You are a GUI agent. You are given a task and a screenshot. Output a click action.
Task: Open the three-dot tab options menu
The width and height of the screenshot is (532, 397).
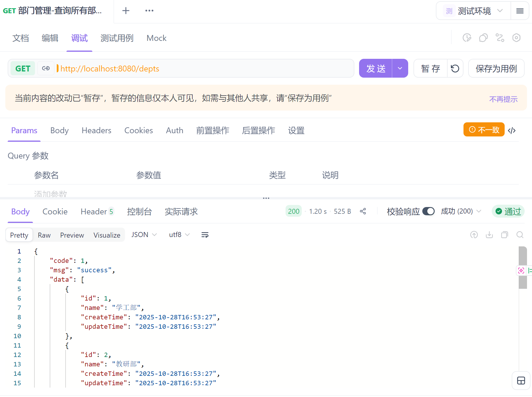pyautogui.click(x=149, y=11)
